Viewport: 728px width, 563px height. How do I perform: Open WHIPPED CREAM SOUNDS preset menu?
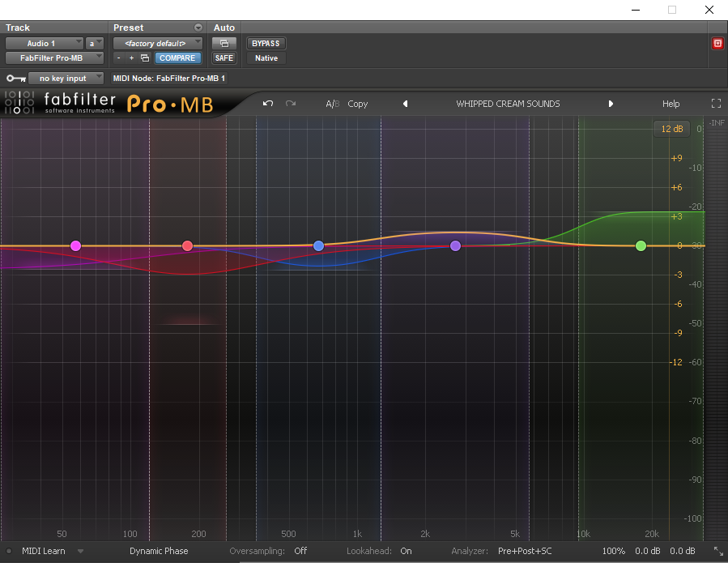(x=508, y=104)
